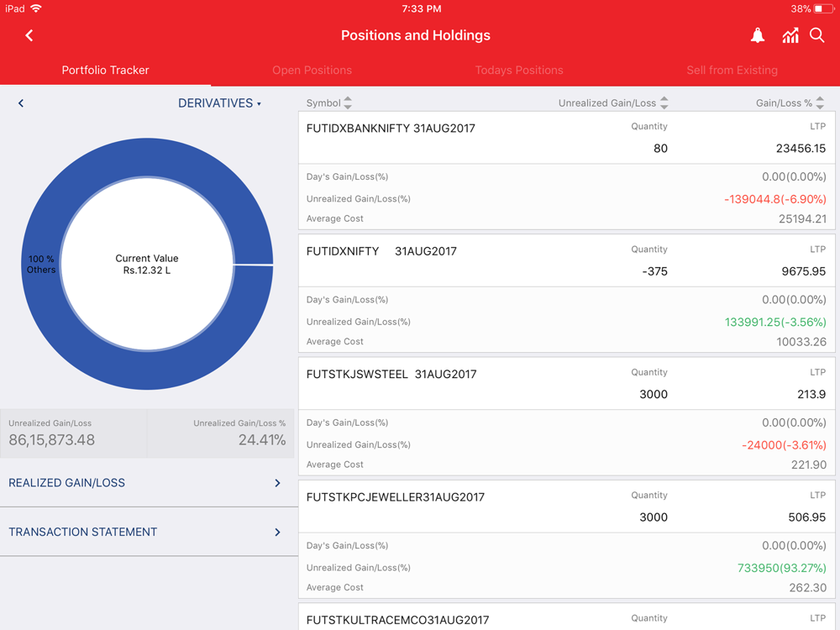Switch to Open Positions tab

click(312, 71)
